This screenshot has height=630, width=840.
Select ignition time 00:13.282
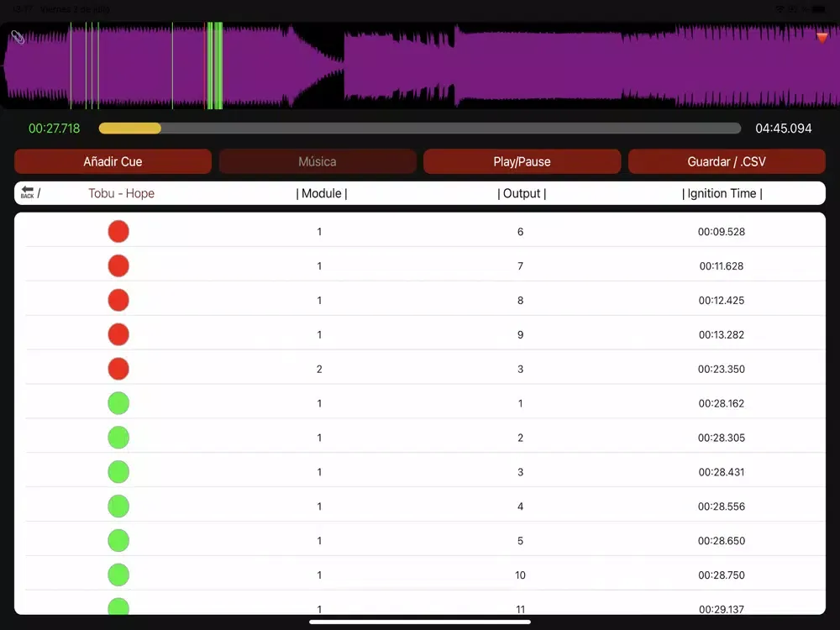point(722,335)
